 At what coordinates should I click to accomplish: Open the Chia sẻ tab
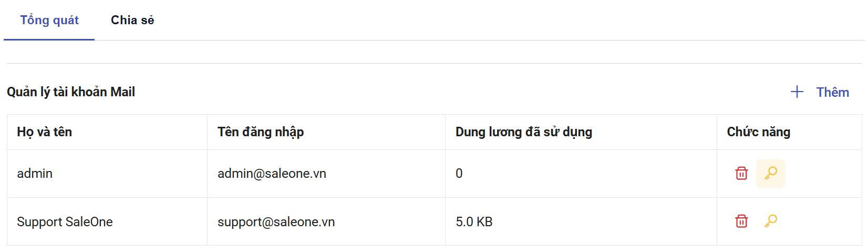[132, 20]
